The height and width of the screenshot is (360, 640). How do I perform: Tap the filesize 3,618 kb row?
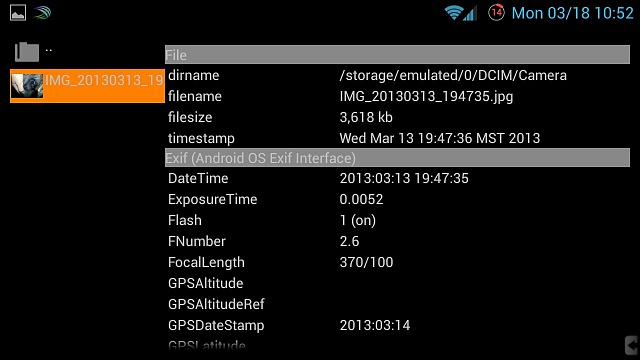[397, 117]
